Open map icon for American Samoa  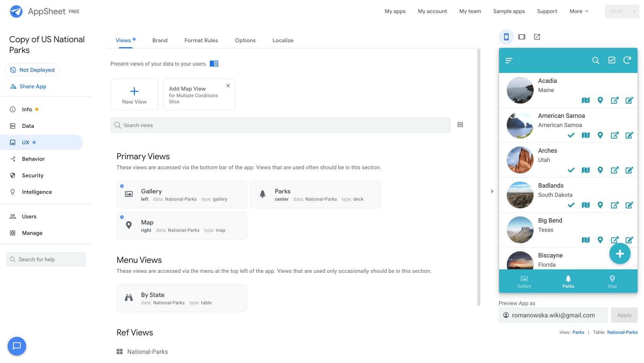pos(586,135)
